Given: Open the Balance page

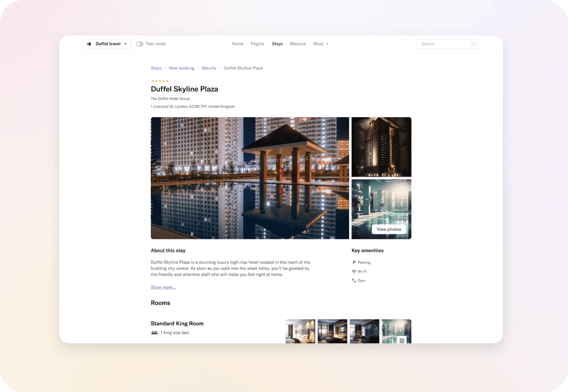Looking at the screenshot, I should 298,44.
